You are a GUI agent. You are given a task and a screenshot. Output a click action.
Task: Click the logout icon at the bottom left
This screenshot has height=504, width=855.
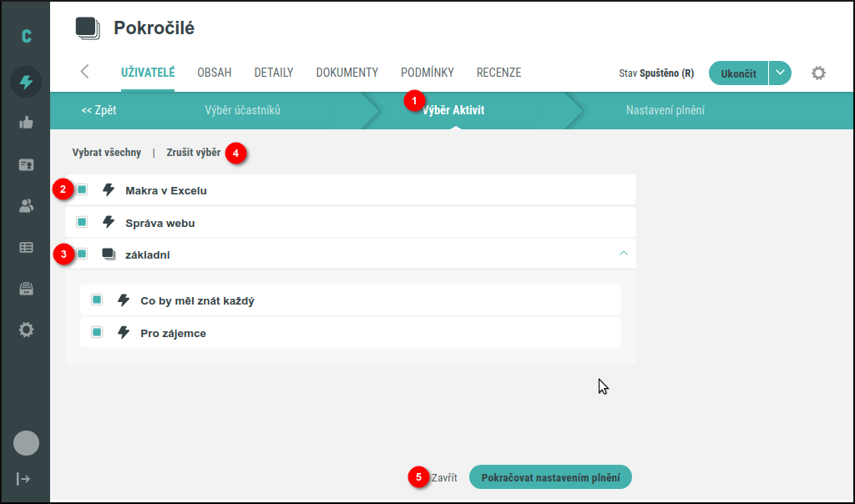[24, 478]
